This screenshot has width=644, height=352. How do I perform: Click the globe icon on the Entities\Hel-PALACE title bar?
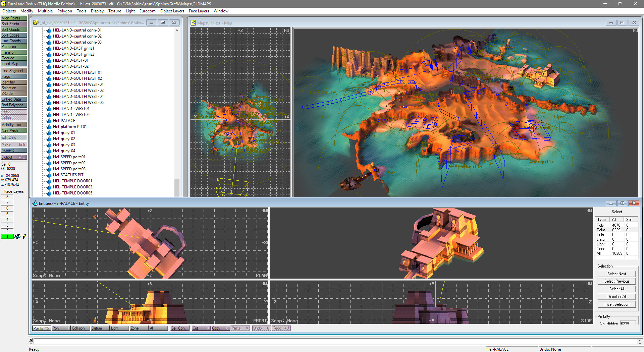(x=35, y=203)
